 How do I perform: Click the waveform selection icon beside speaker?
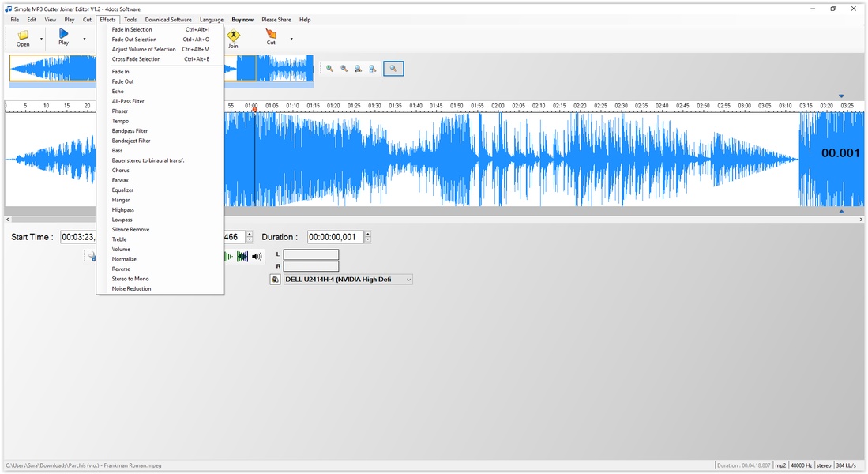pos(242,257)
